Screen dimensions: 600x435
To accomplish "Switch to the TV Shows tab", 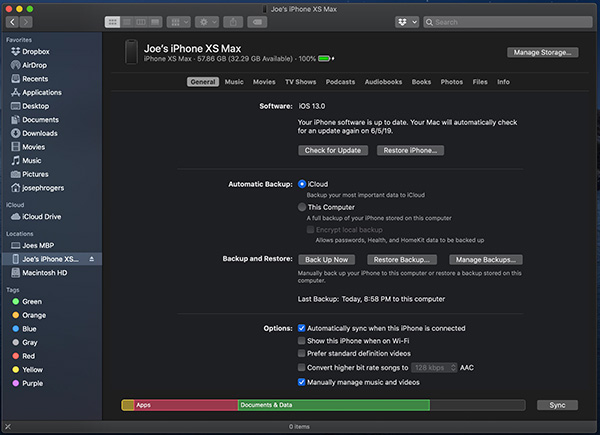I will click(300, 82).
